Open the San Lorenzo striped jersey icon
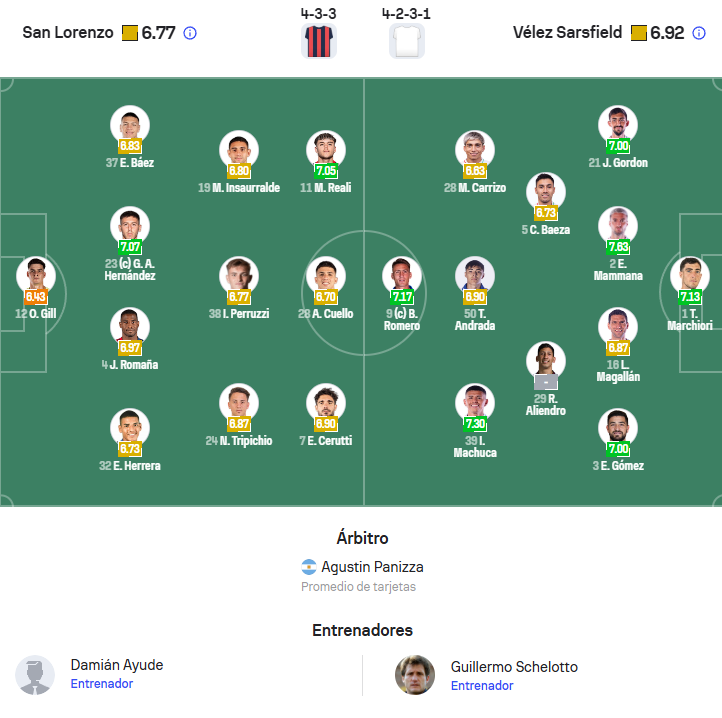The width and height of the screenshot is (722, 718). (319, 41)
